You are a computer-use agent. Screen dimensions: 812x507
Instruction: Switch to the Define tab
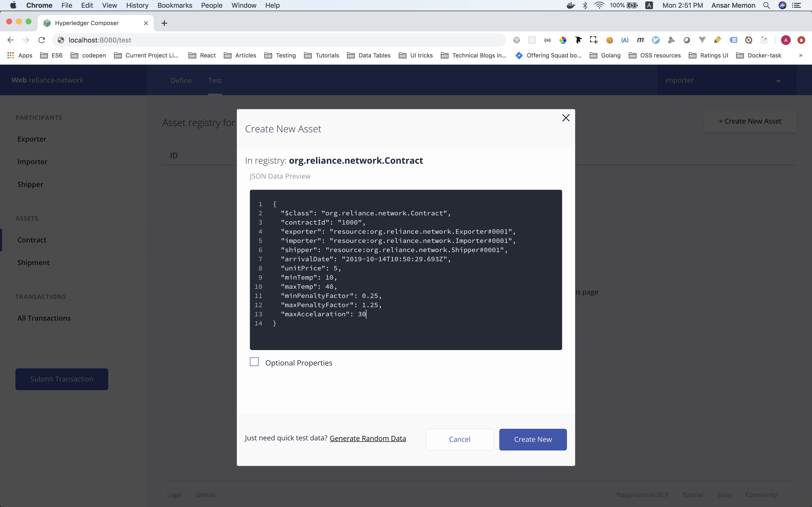coord(181,80)
